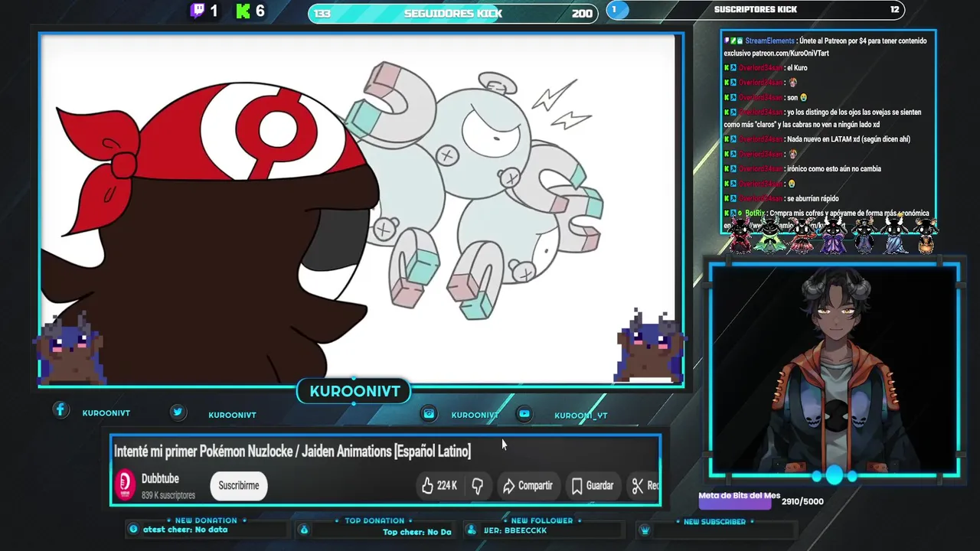The image size is (980, 551).
Task: Click the 2910/5000 bits goal value
Action: tap(802, 501)
